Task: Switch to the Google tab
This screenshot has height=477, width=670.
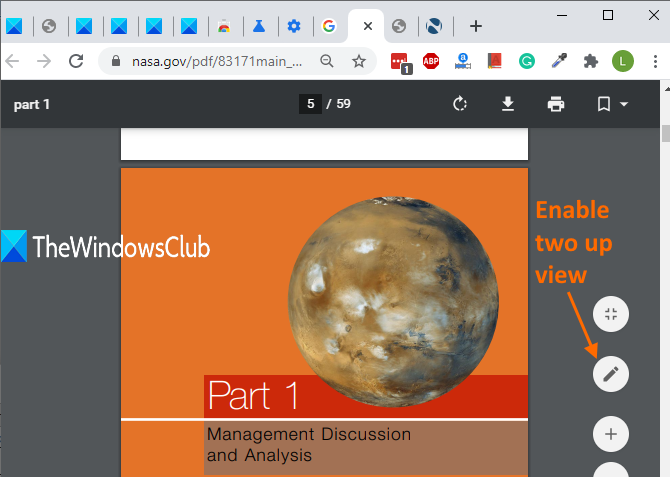Action: click(329, 26)
